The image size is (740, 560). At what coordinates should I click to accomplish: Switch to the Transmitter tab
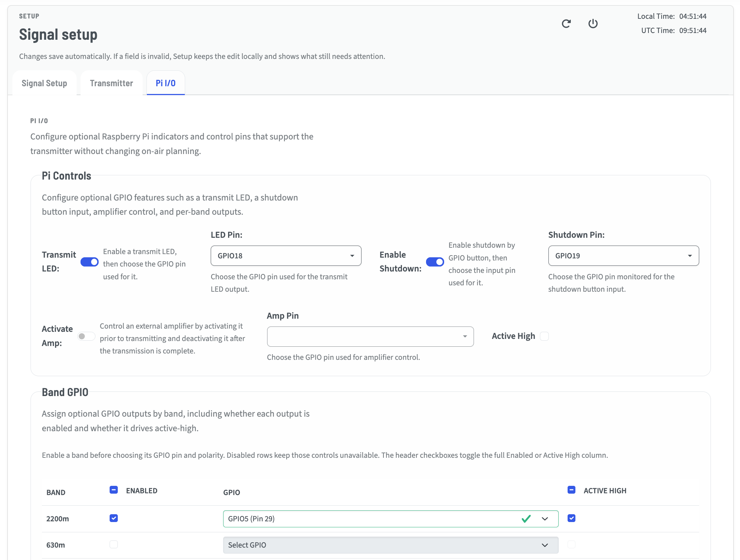click(x=111, y=83)
